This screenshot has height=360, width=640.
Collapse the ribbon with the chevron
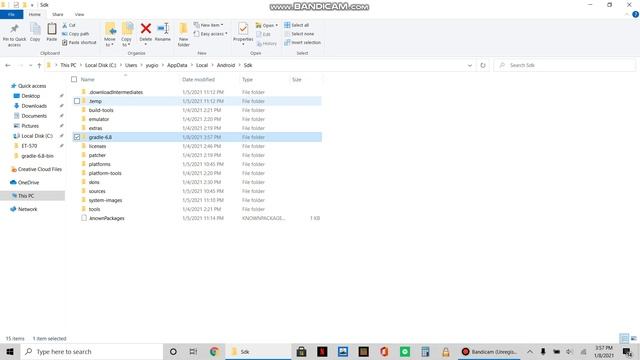627,14
